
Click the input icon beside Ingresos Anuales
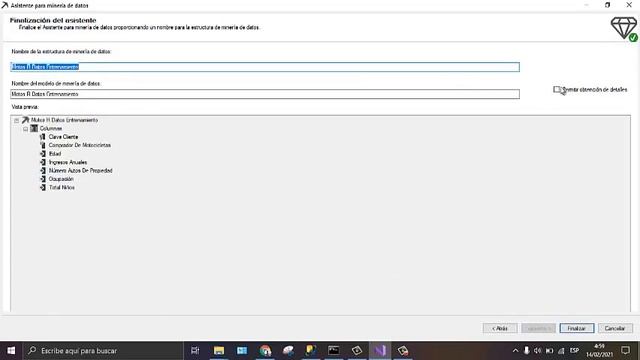click(43, 162)
